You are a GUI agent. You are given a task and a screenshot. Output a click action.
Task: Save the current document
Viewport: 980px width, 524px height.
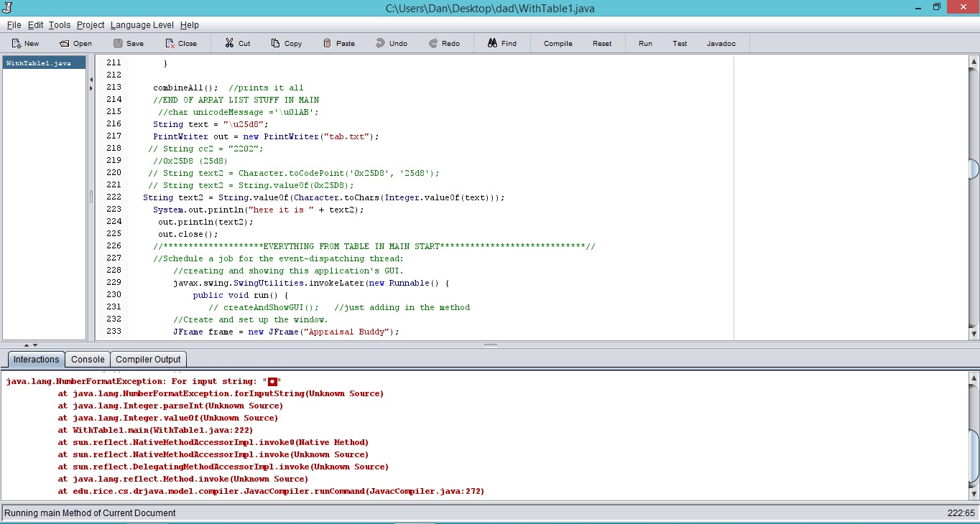point(128,43)
